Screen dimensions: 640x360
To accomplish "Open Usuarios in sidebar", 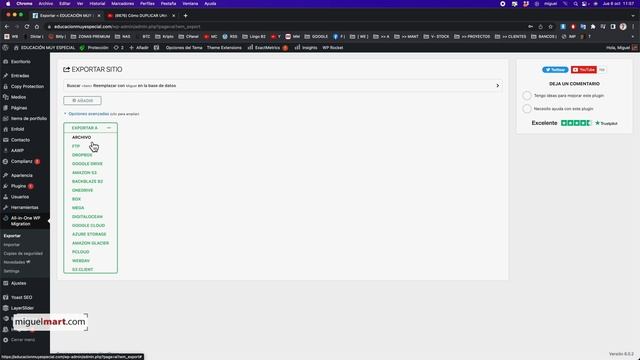I will tap(20, 197).
